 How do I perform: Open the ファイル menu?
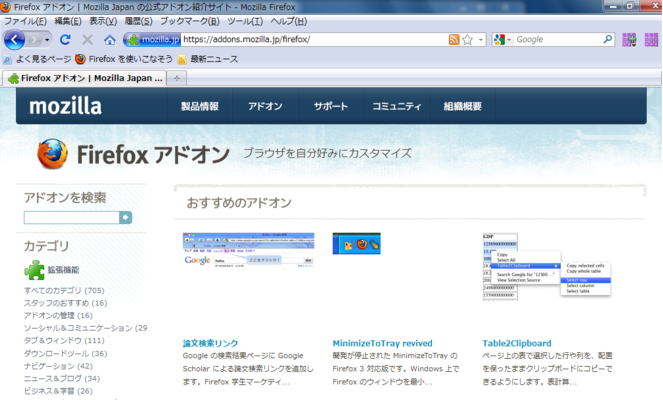tap(25, 21)
